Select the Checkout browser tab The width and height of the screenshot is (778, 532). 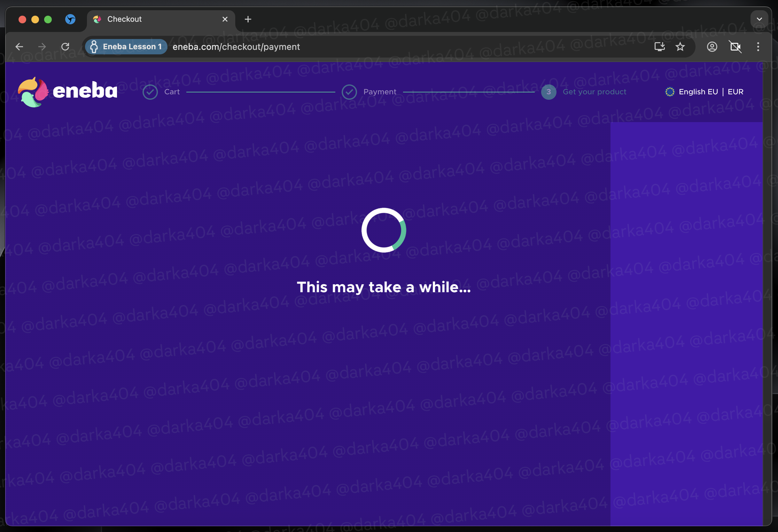point(161,20)
